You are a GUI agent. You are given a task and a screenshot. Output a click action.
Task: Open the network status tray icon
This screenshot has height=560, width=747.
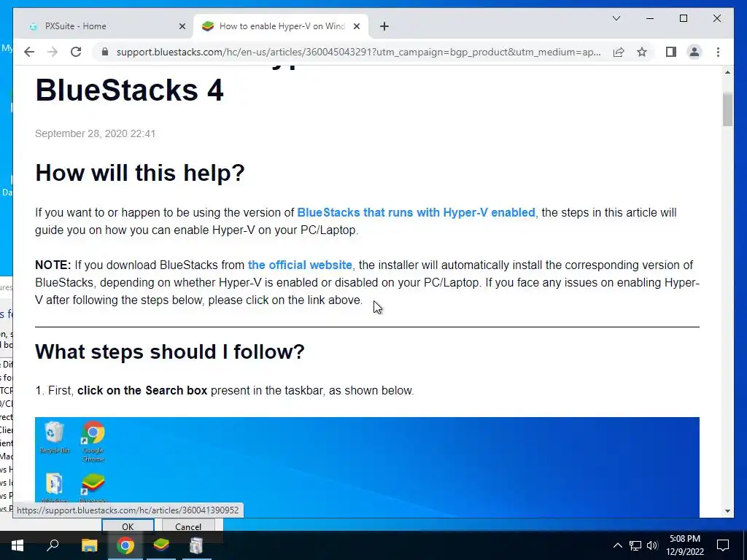click(x=635, y=545)
